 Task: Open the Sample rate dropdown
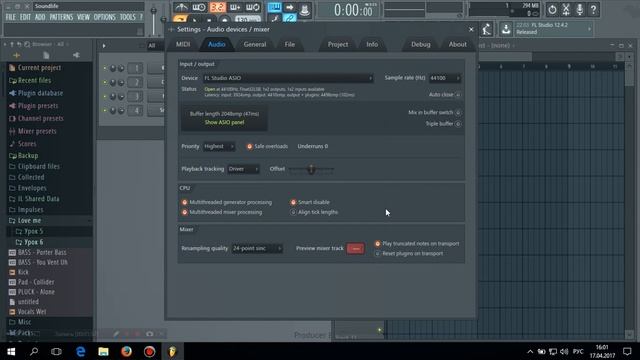445,78
